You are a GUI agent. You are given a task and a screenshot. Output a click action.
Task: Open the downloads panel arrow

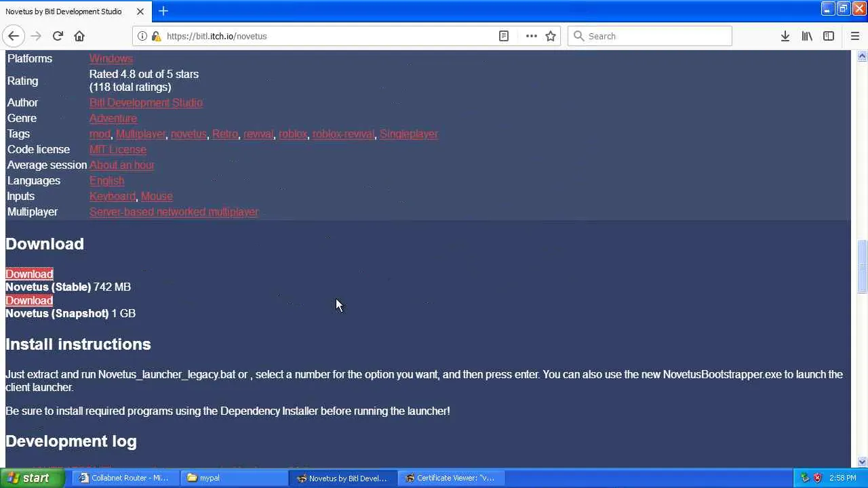coord(785,36)
